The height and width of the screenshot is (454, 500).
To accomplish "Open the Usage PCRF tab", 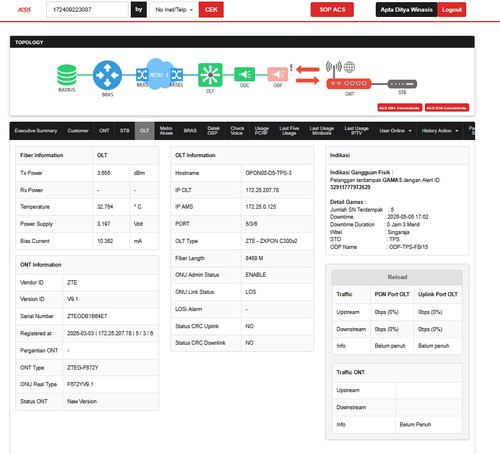I will click(x=262, y=131).
